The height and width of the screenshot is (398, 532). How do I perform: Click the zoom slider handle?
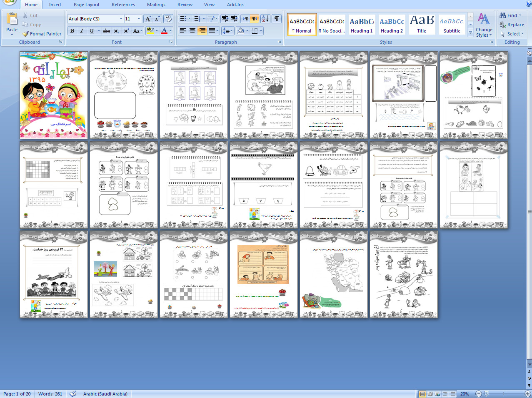(x=486, y=394)
